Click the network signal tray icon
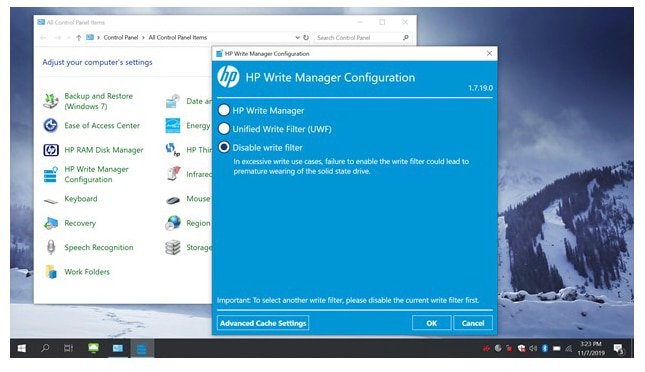 (x=568, y=349)
